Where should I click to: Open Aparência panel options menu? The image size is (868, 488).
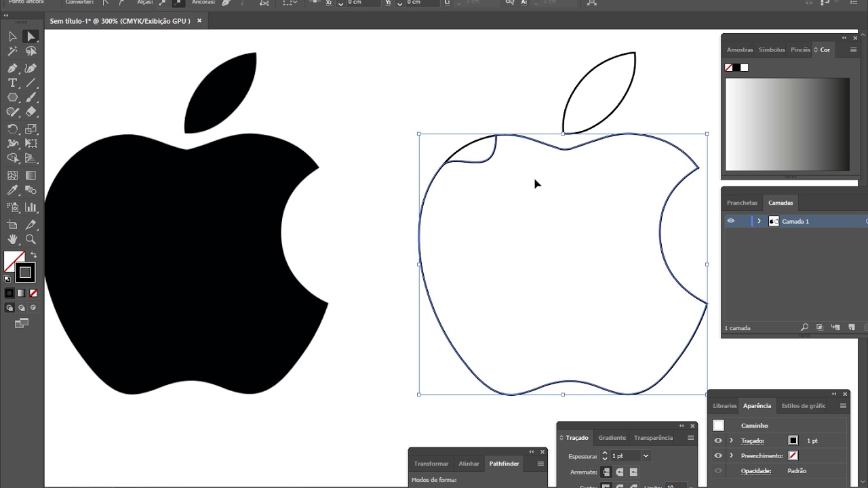point(843,405)
